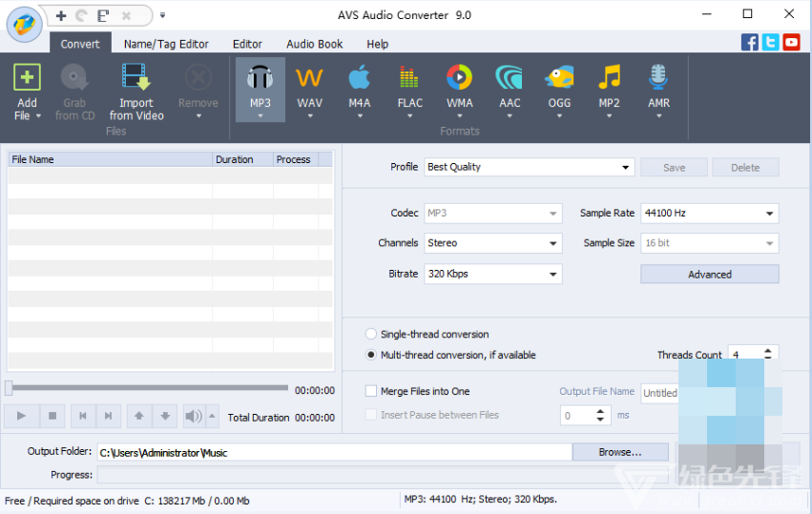
Task: Move selected file down in list
Action: tap(165, 416)
